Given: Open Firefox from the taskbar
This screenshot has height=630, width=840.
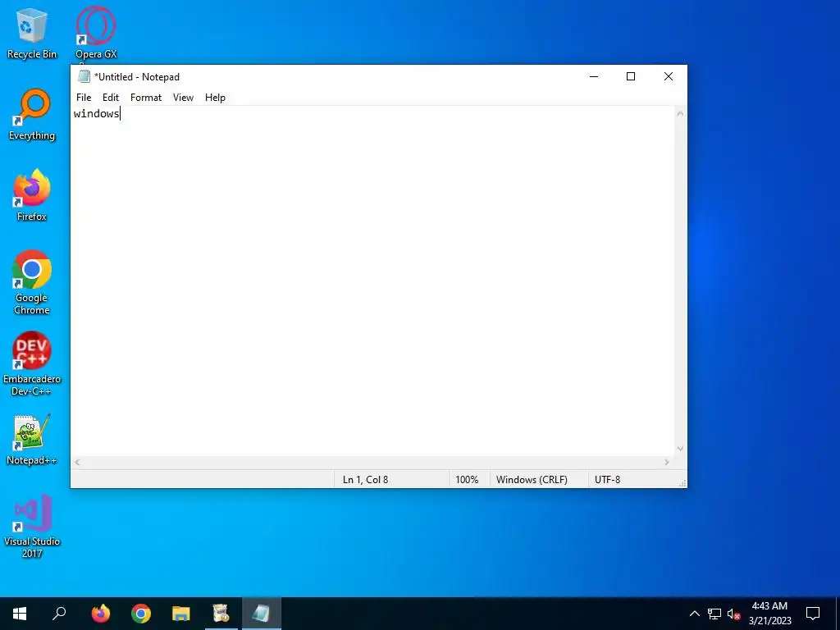Looking at the screenshot, I should [x=100, y=614].
